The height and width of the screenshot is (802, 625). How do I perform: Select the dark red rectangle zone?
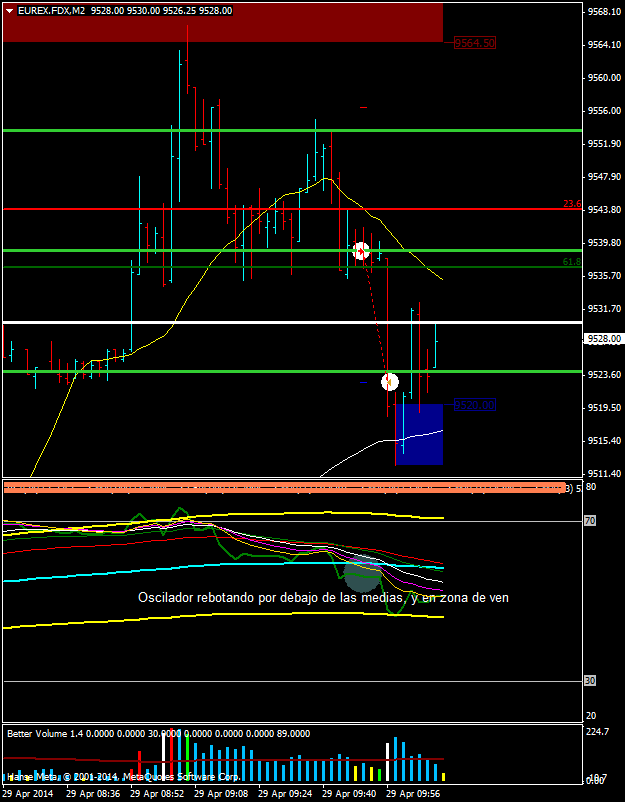tap(222, 22)
